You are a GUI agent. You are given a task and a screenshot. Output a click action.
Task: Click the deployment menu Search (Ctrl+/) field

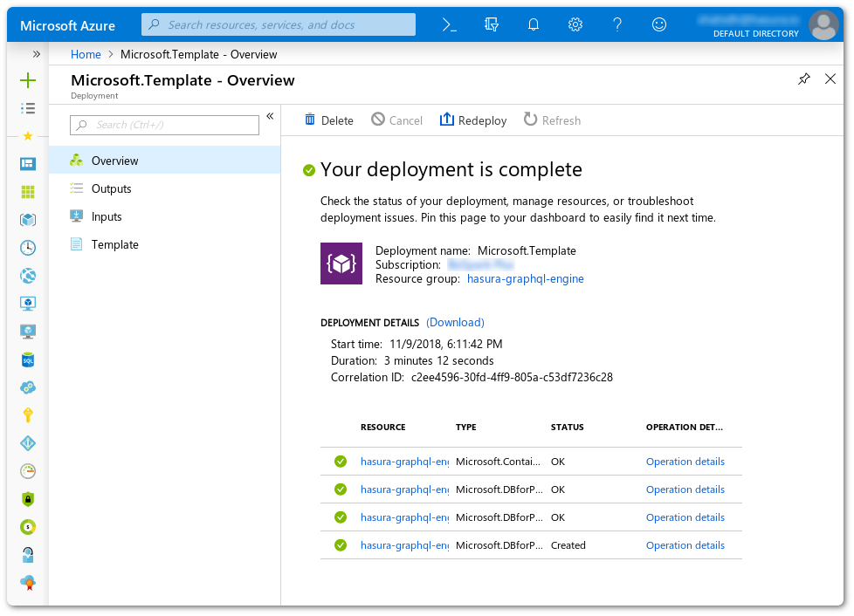(164, 125)
